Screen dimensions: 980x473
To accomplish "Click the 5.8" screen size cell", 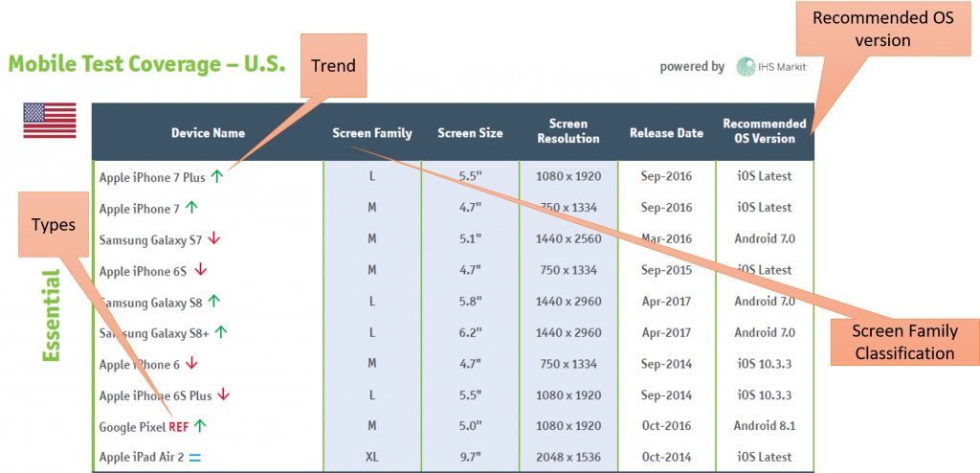I will coord(471,301).
